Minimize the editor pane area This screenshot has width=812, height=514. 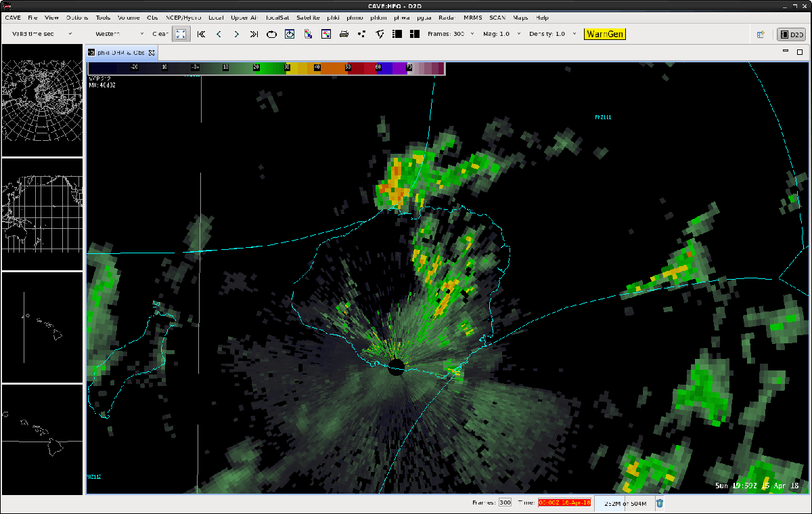pos(786,52)
